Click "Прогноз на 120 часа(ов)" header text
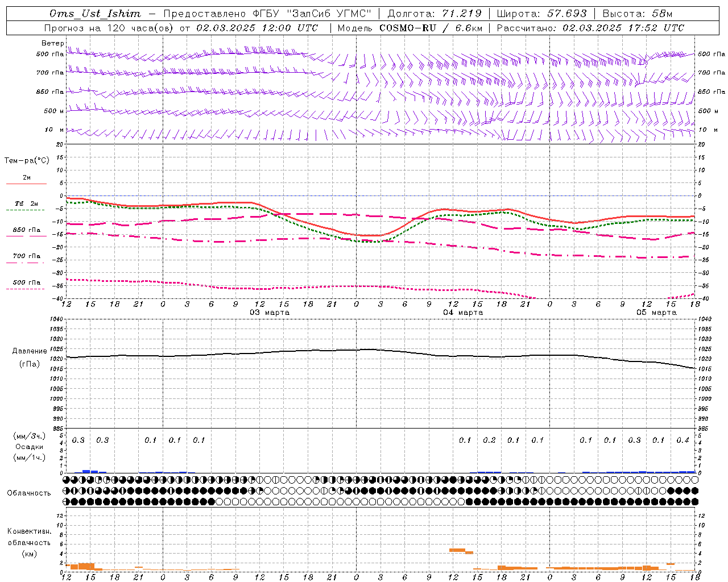This screenshot has width=728, height=582. pyautogui.click(x=109, y=28)
